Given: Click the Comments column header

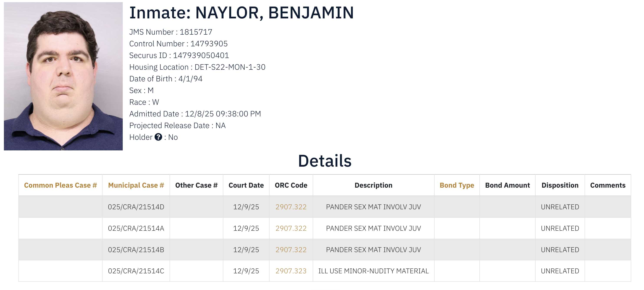Looking at the screenshot, I should [x=608, y=185].
